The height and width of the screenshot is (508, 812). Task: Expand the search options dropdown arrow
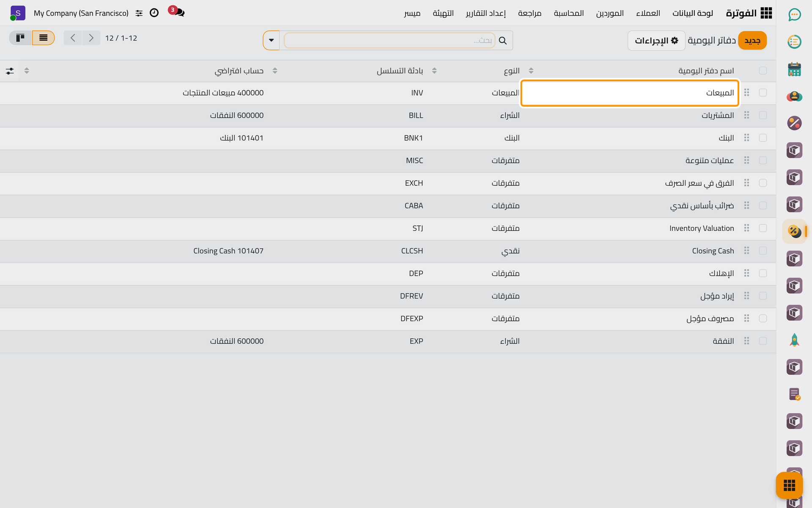click(x=271, y=41)
